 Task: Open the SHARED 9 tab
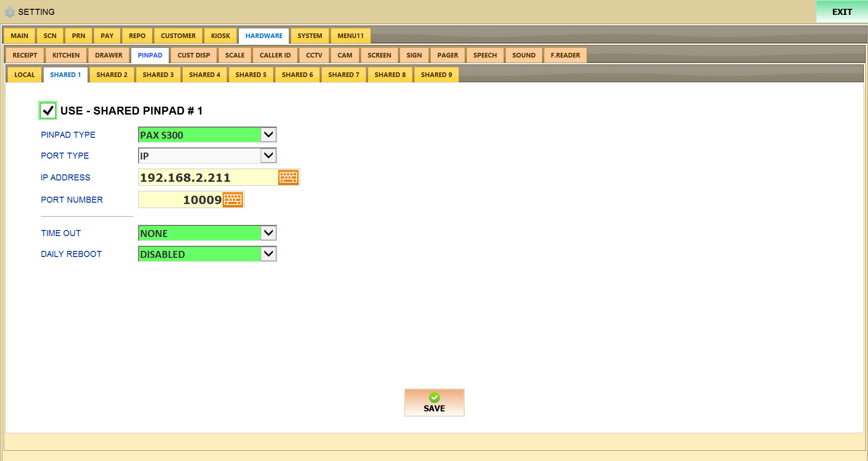point(436,75)
